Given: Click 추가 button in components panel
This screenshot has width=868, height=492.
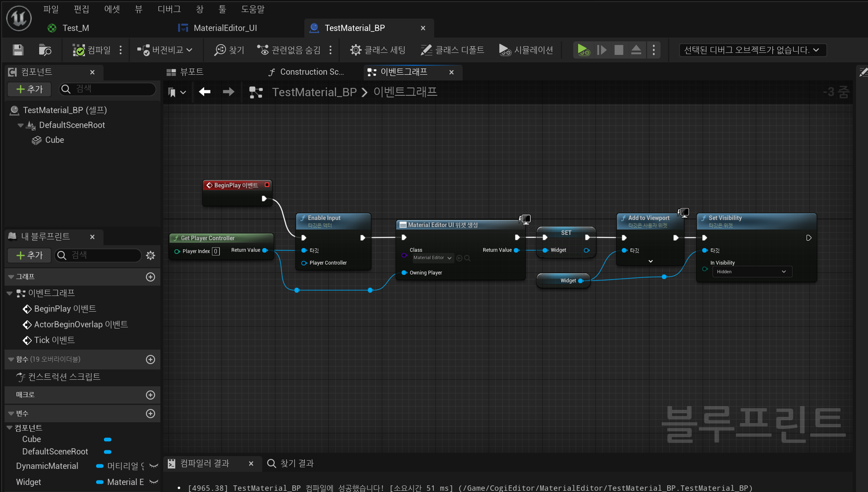Looking at the screenshot, I should click(29, 89).
